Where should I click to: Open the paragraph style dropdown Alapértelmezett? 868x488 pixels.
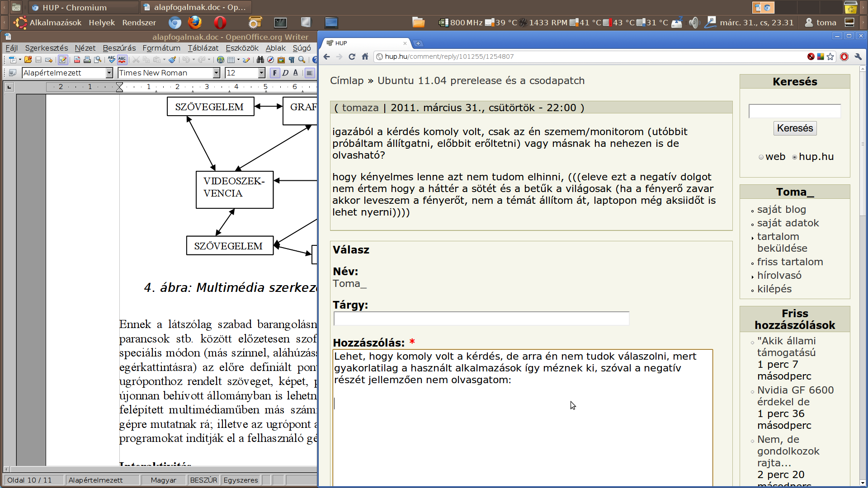[109, 73]
